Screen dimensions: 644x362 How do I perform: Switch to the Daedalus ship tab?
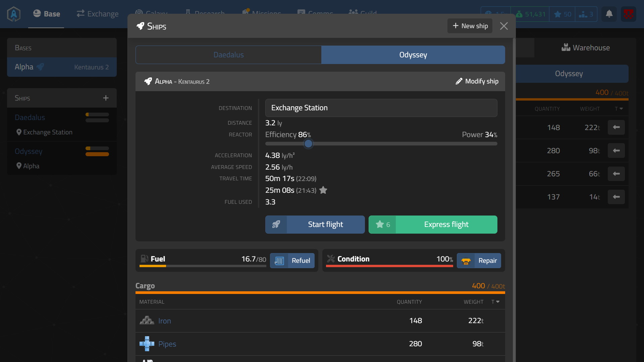tap(228, 55)
